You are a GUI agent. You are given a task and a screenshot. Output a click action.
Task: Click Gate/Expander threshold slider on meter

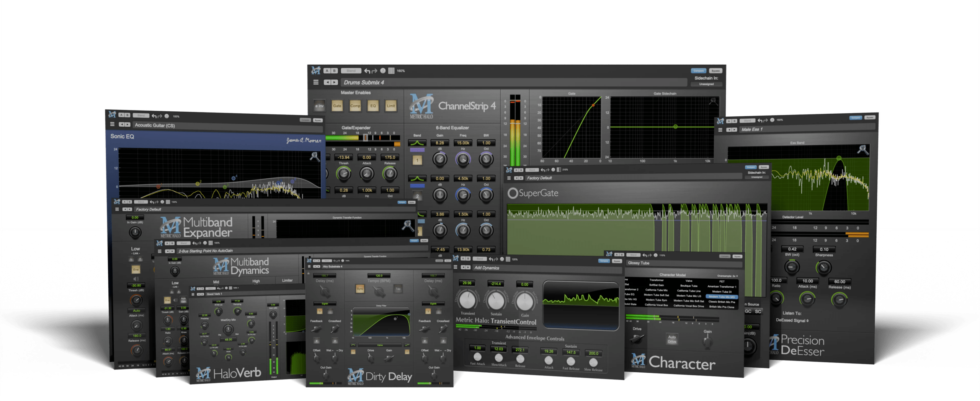[x=366, y=137]
